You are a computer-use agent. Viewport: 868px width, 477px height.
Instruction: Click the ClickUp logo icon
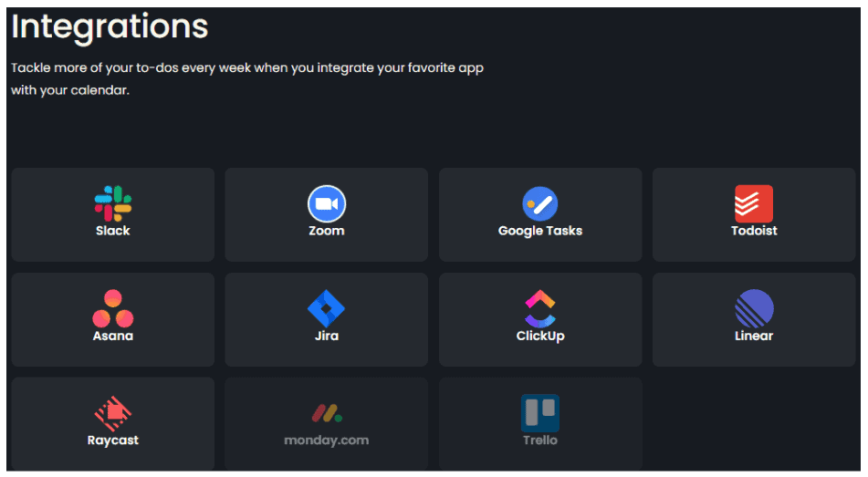tap(540, 308)
